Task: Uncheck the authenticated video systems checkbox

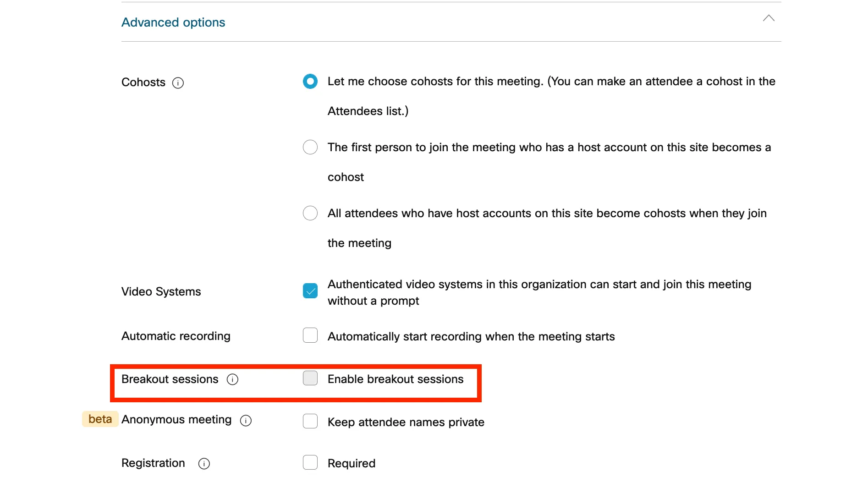Action: 310,291
